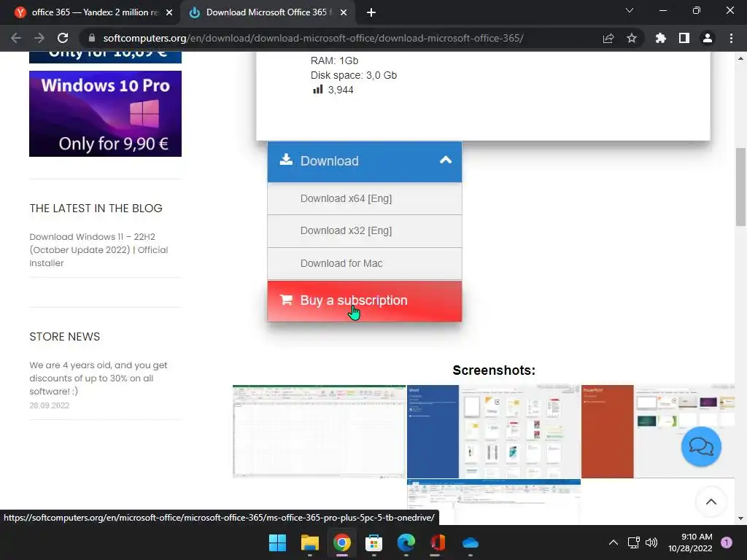This screenshot has width=747, height=560.
Task: Open the Office app in the taskbar
Action: coord(438,542)
